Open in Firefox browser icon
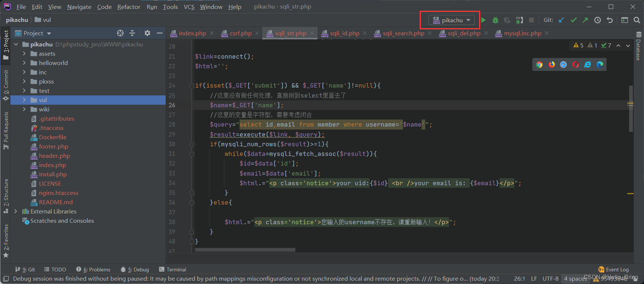 point(552,65)
